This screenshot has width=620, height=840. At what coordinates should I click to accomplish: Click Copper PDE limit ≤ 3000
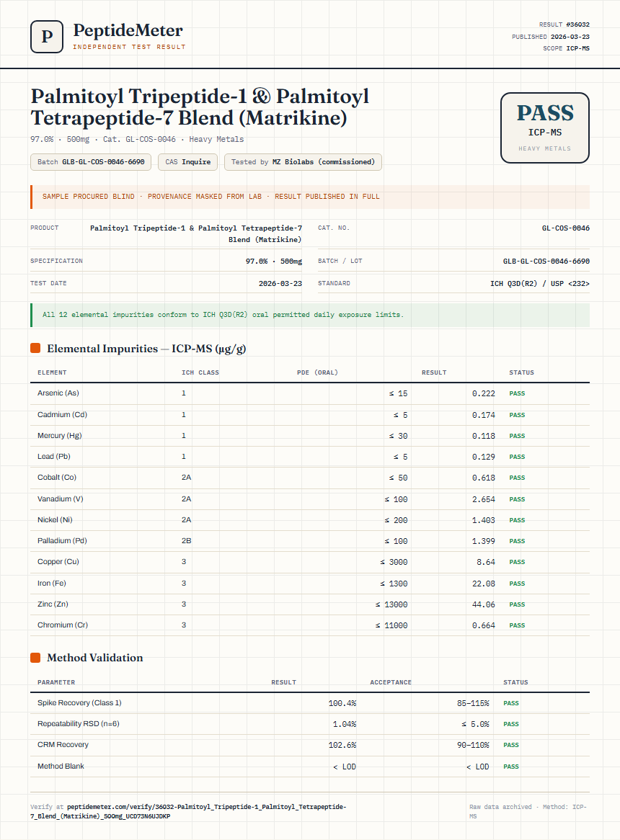click(x=394, y=562)
